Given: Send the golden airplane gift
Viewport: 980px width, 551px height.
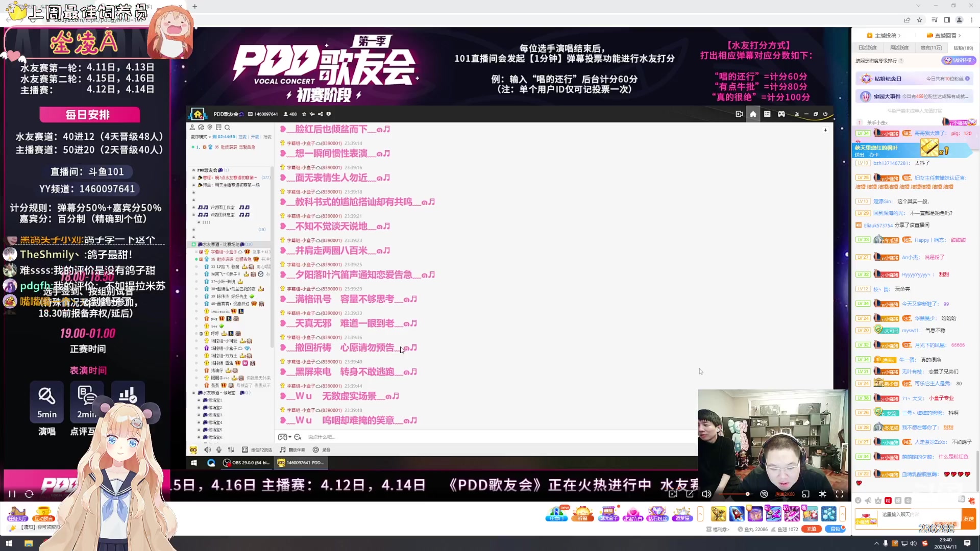Looking at the screenshot, I should click(718, 514).
